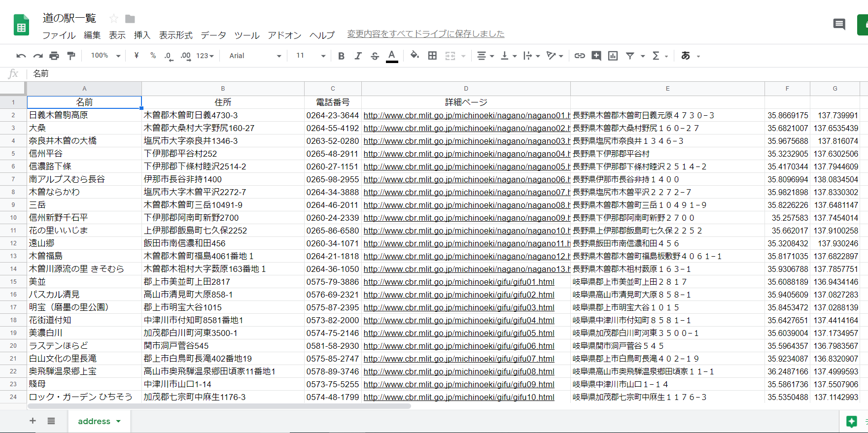Viewport: 868px width, 433px height.
Task: Open the 表示 menu
Action: [117, 35]
